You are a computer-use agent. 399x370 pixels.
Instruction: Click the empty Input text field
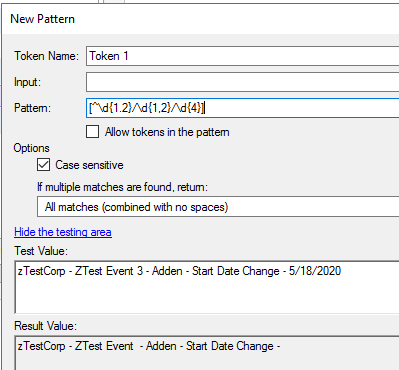(x=242, y=82)
